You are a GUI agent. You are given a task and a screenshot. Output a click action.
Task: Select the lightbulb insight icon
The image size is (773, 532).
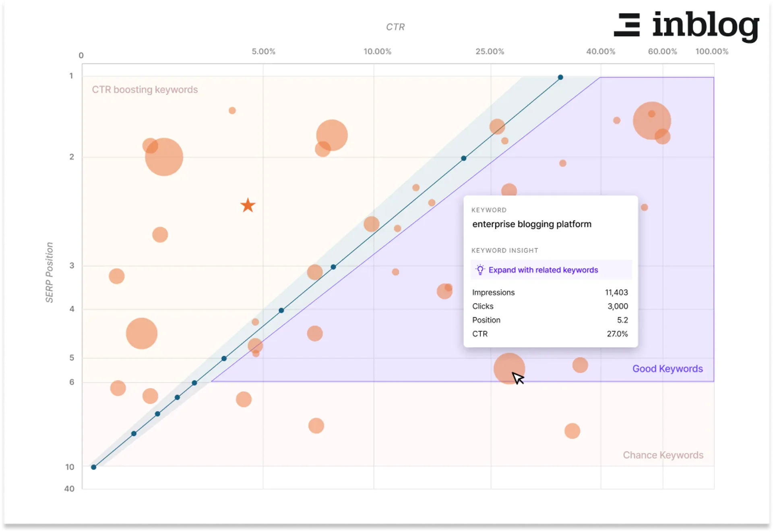[x=481, y=270]
